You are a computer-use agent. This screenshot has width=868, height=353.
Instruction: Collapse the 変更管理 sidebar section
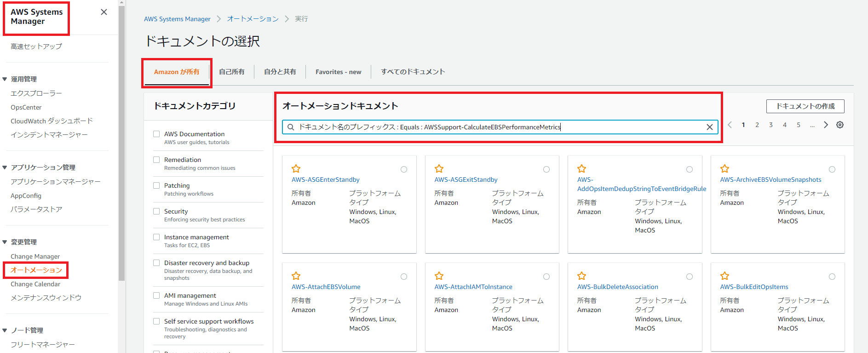tap(5, 242)
